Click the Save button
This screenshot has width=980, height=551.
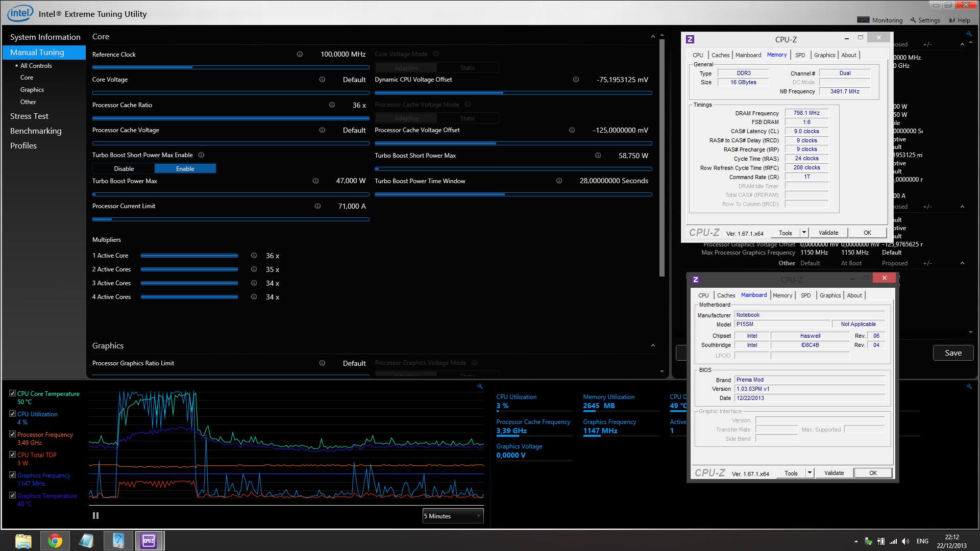point(953,353)
